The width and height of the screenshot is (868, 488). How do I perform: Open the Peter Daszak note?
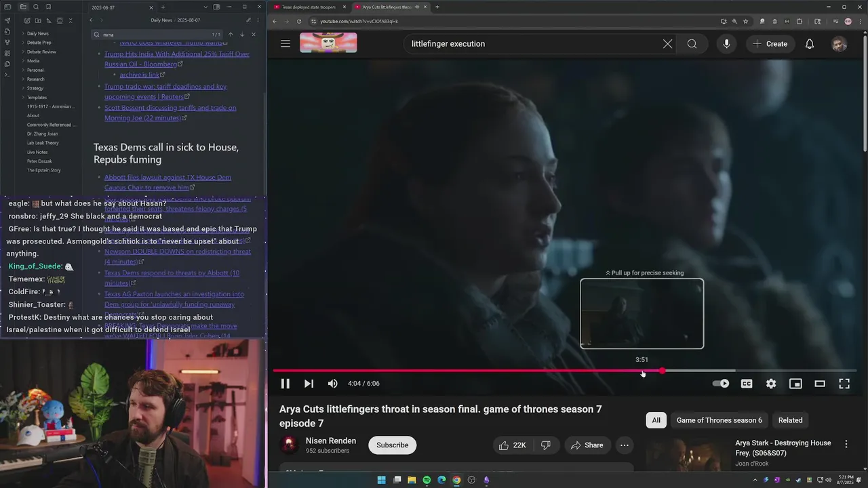(39, 161)
